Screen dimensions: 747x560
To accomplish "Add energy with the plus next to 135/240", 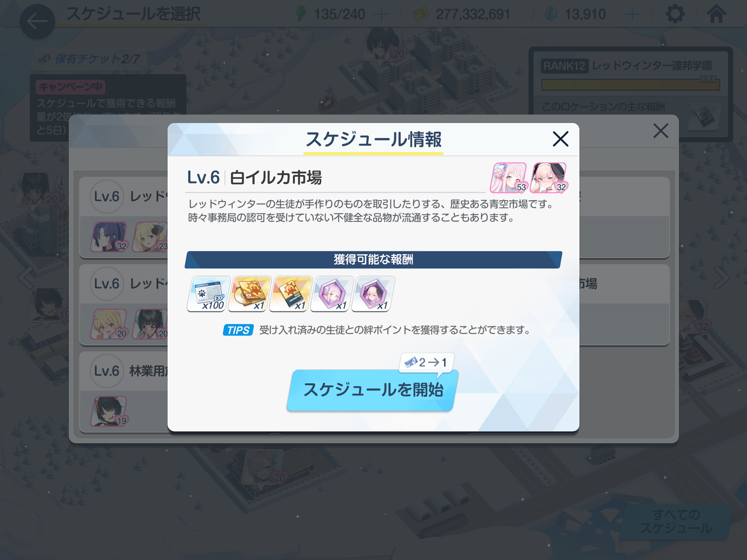I will (382, 14).
